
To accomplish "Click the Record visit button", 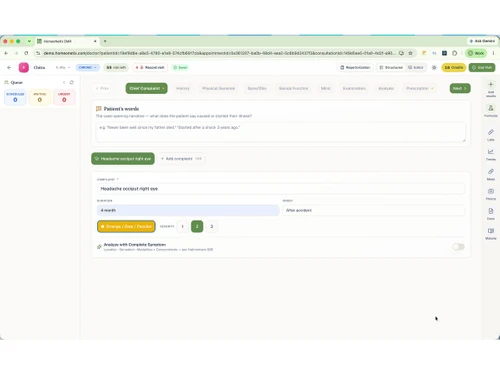I will pyautogui.click(x=150, y=67).
